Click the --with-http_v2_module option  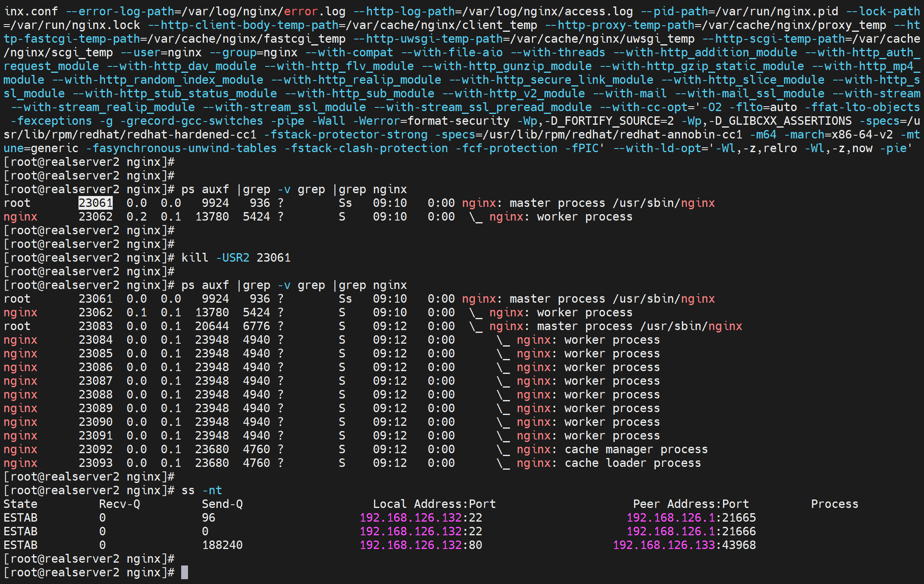(513, 93)
